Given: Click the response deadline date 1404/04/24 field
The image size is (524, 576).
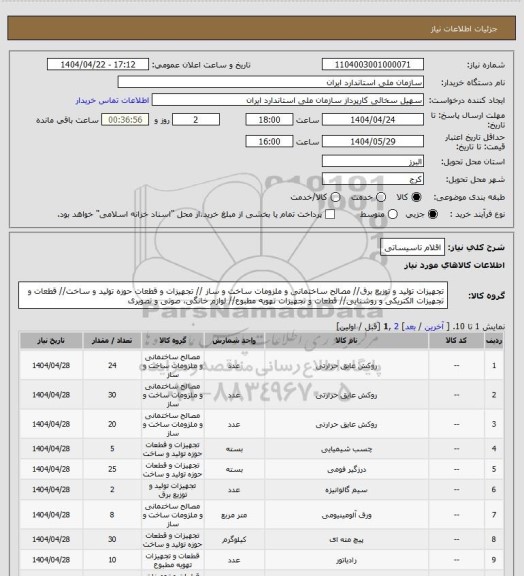Looking at the screenshot, I should point(373,120).
